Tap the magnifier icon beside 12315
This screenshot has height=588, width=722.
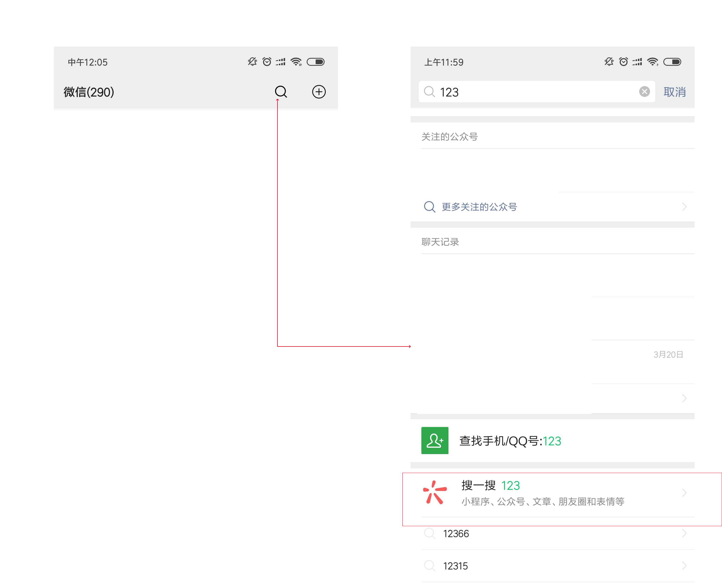(430, 565)
